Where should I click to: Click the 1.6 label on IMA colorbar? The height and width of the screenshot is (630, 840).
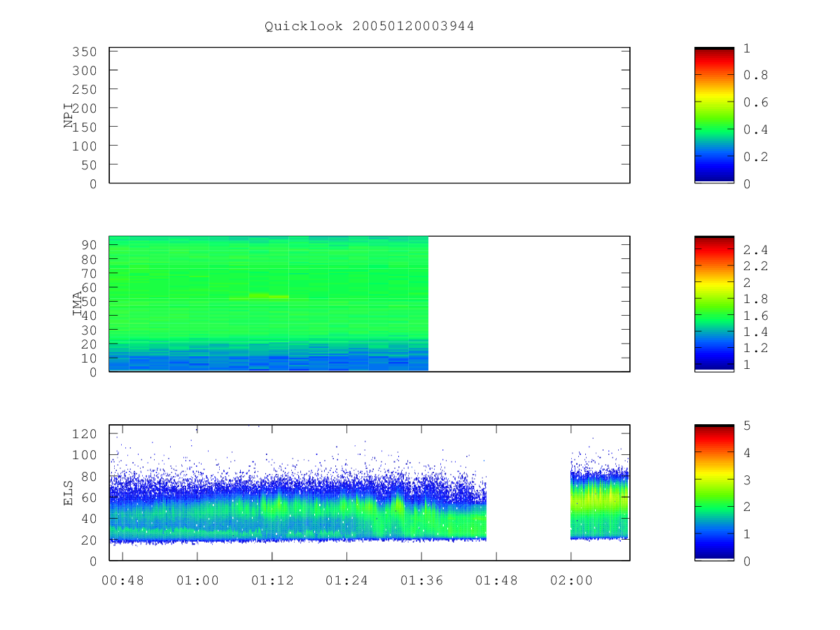pyautogui.click(x=755, y=316)
